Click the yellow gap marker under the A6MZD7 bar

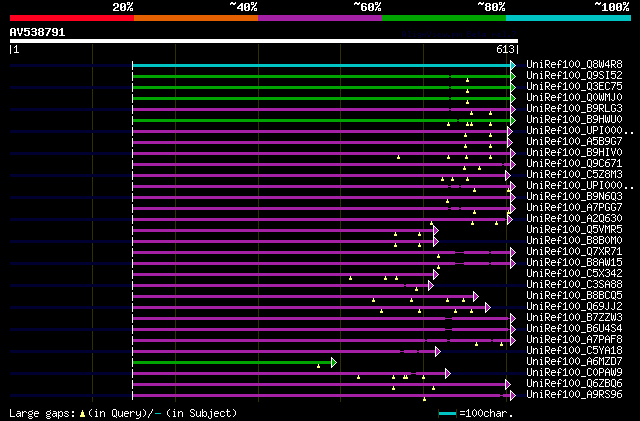(318, 366)
